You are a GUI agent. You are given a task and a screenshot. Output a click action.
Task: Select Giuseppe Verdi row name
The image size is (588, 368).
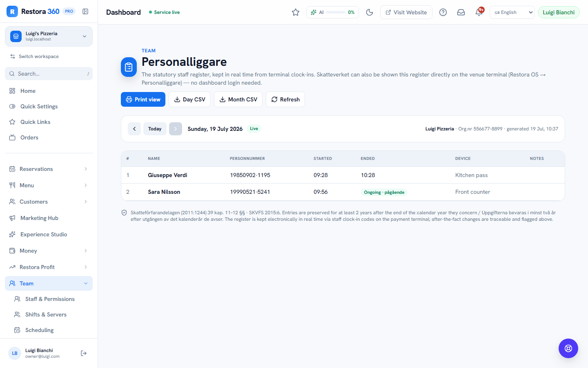click(x=167, y=175)
